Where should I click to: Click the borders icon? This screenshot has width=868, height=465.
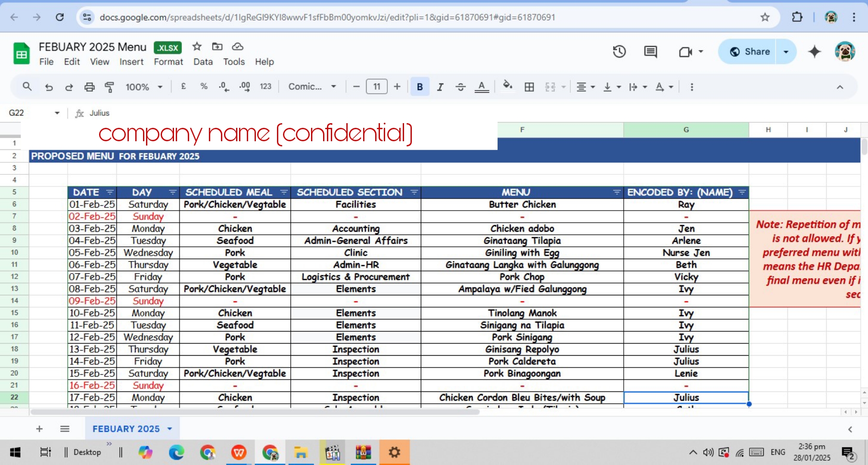click(529, 87)
